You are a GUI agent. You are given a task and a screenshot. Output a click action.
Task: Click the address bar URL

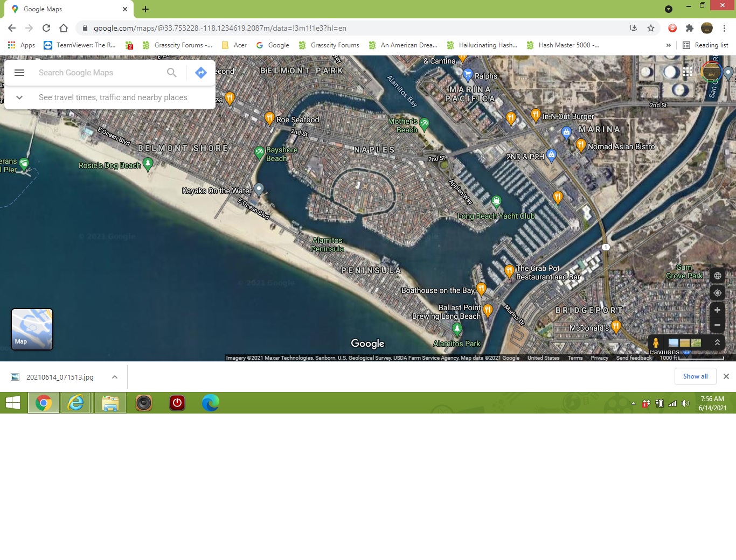(220, 28)
